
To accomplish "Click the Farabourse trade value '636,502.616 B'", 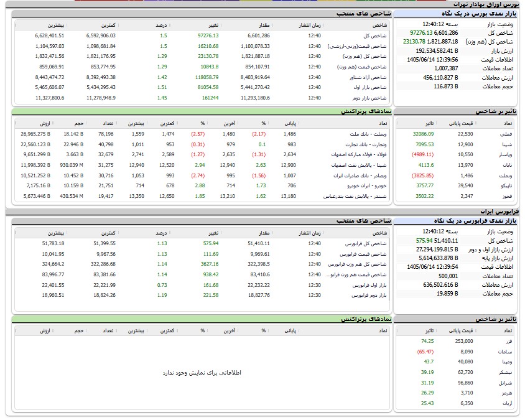I will (440, 285).
